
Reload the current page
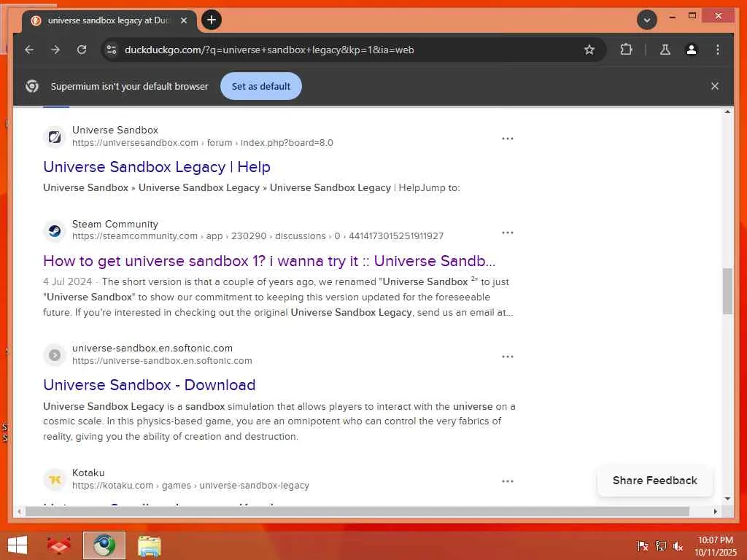pyautogui.click(x=82, y=50)
